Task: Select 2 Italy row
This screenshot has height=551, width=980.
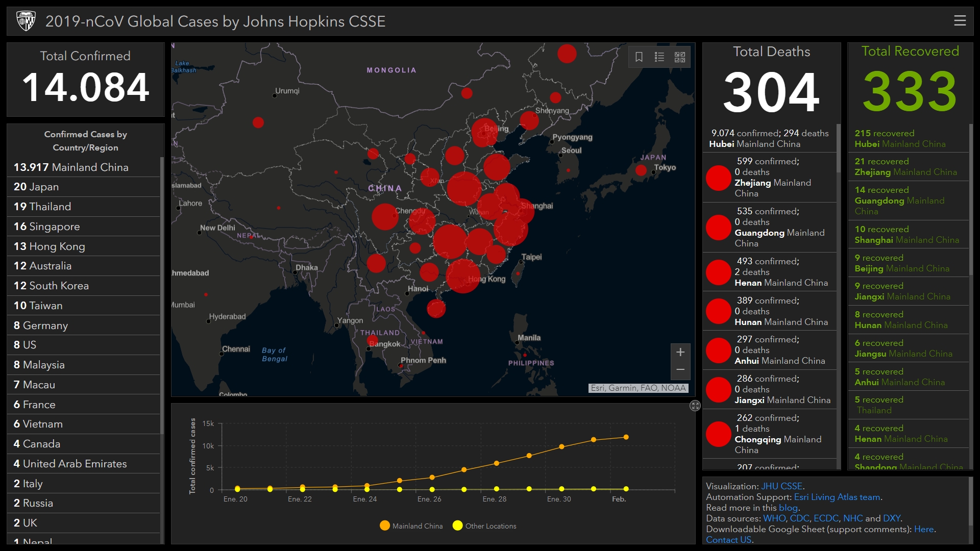Action: 83,484
